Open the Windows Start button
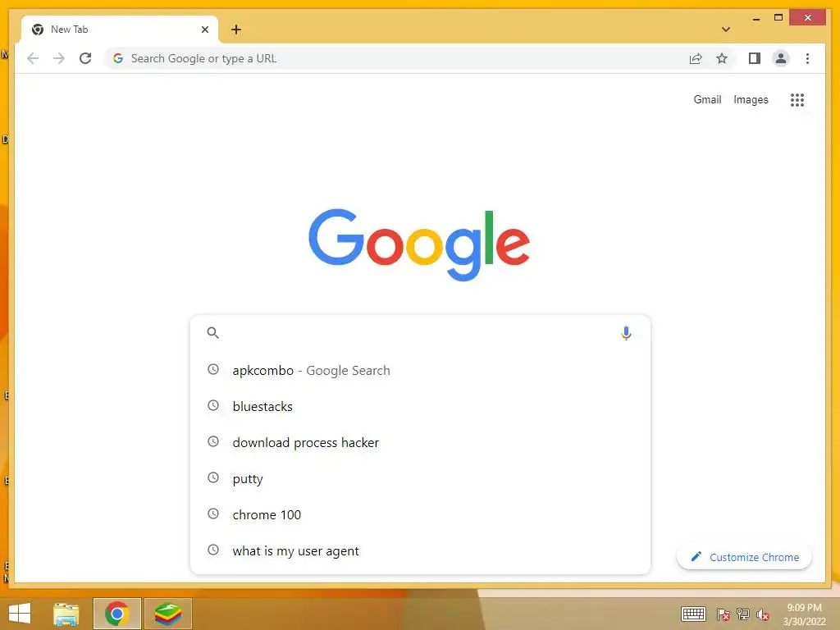Viewport: 840px width, 630px height. click(x=20, y=614)
